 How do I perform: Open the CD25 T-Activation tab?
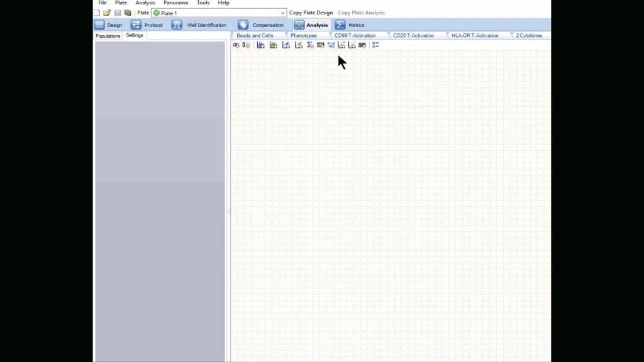pos(413,36)
